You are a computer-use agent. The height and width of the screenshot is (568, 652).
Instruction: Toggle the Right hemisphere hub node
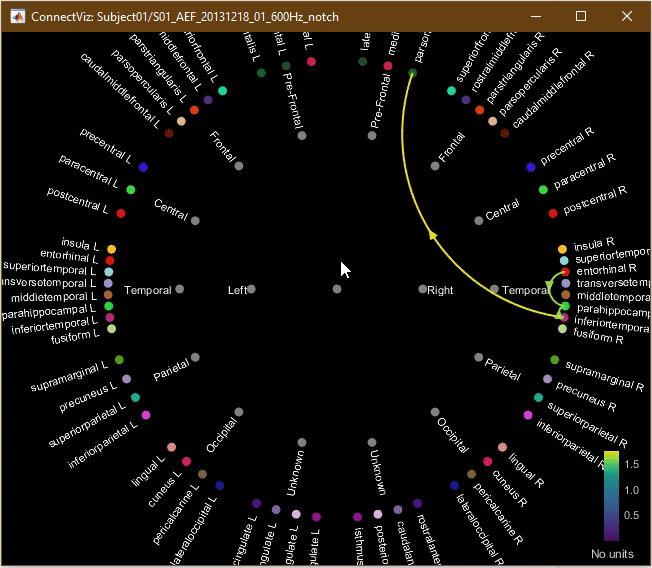421,289
